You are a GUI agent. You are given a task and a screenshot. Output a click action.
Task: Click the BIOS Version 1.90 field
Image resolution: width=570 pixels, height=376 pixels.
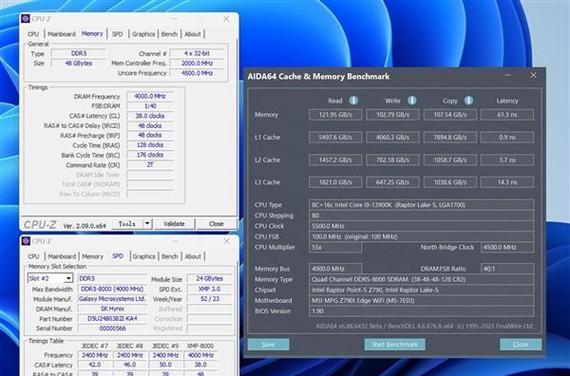click(421, 311)
